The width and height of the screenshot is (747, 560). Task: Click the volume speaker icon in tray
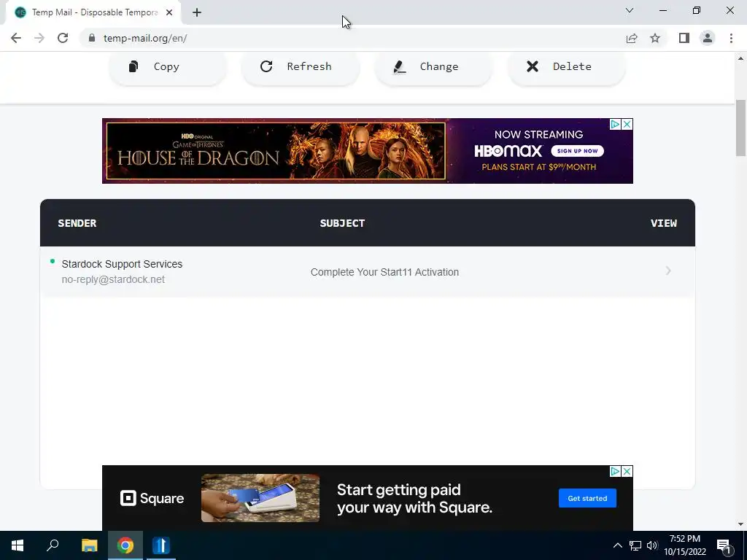pos(652,545)
